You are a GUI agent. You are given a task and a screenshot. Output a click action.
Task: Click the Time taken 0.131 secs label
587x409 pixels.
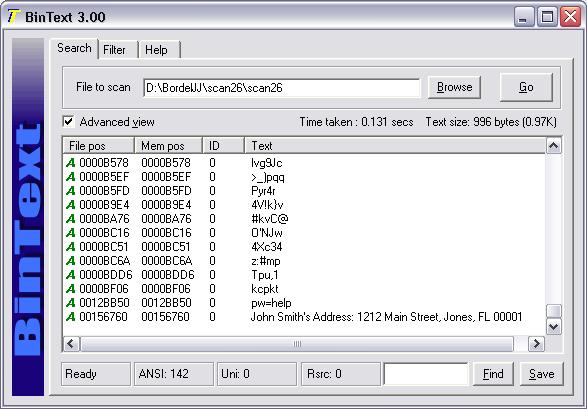pyautogui.click(x=356, y=122)
